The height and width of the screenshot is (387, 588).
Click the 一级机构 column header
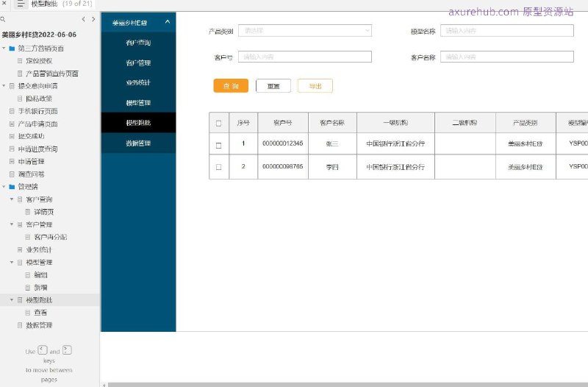(x=395, y=122)
